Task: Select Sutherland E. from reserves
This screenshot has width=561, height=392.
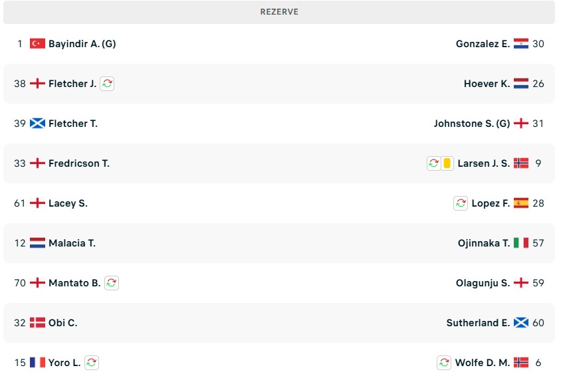Action: click(x=478, y=323)
